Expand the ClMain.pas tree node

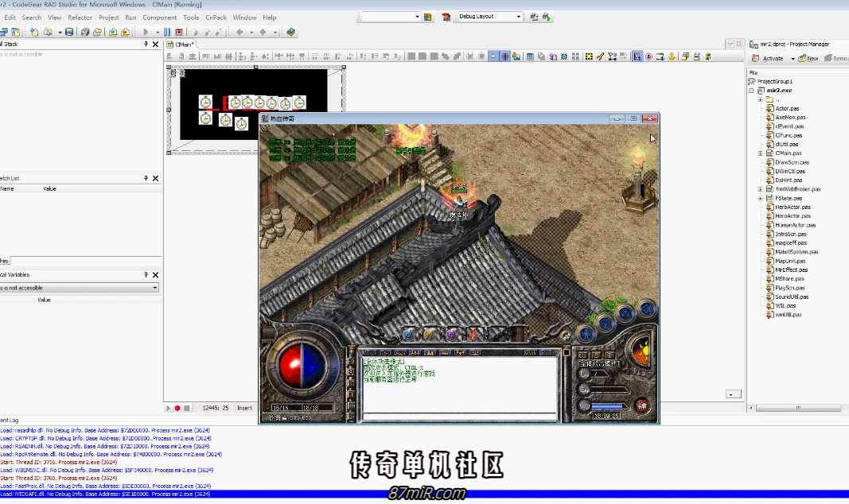tap(760, 153)
